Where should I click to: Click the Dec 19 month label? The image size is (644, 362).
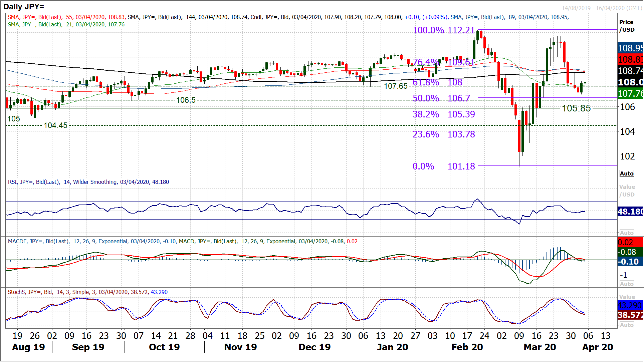pyautogui.click(x=314, y=347)
